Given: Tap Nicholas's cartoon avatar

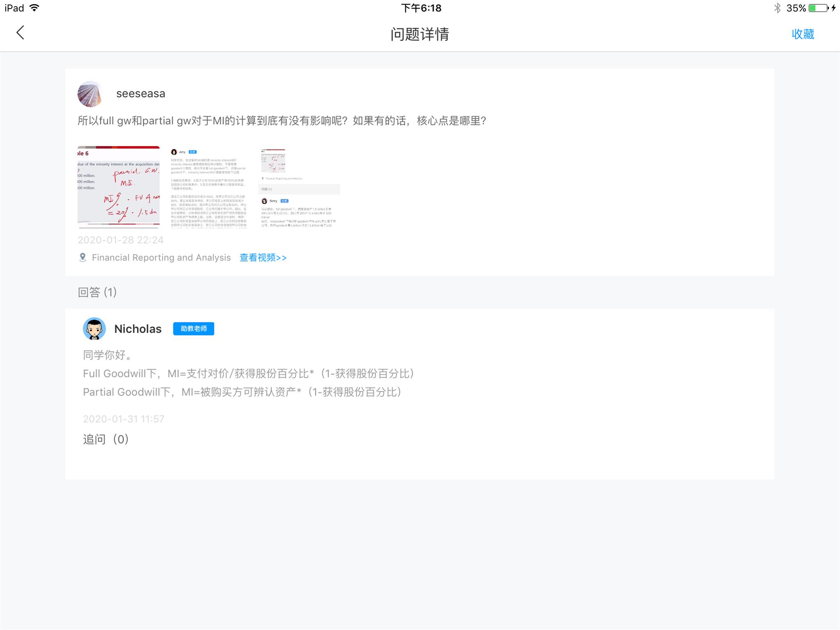Looking at the screenshot, I should [x=94, y=329].
